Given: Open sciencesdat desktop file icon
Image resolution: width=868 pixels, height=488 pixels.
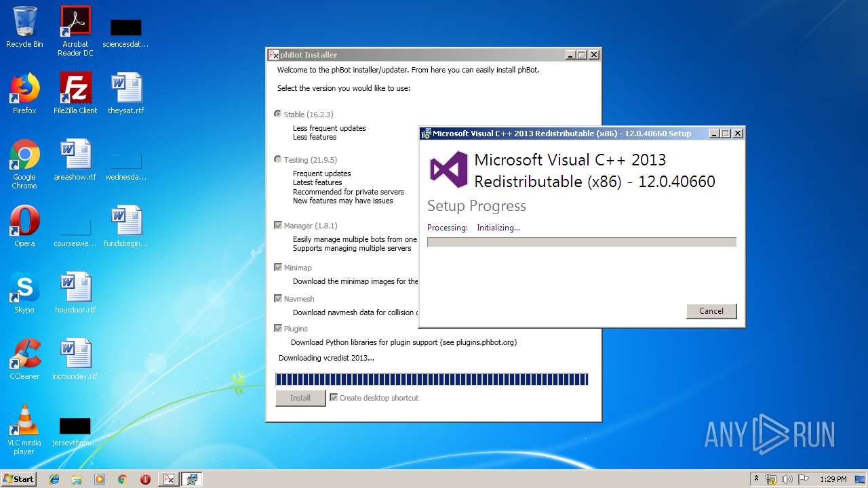Looking at the screenshot, I should [126, 32].
